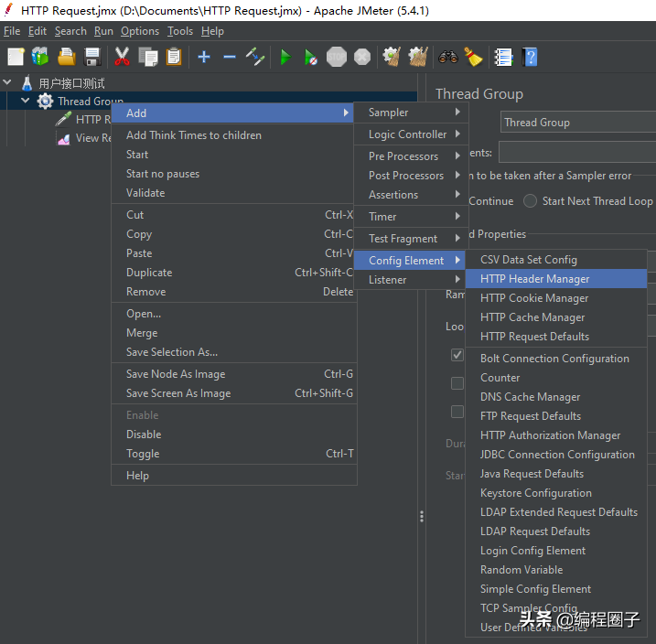Screen dimensions: 656x644
Task: Click the Help question mark icon
Action: (530, 57)
